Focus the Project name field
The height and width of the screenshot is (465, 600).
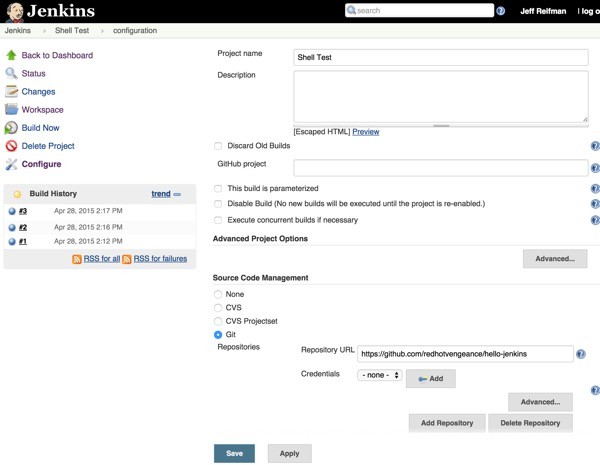click(441, 57)
